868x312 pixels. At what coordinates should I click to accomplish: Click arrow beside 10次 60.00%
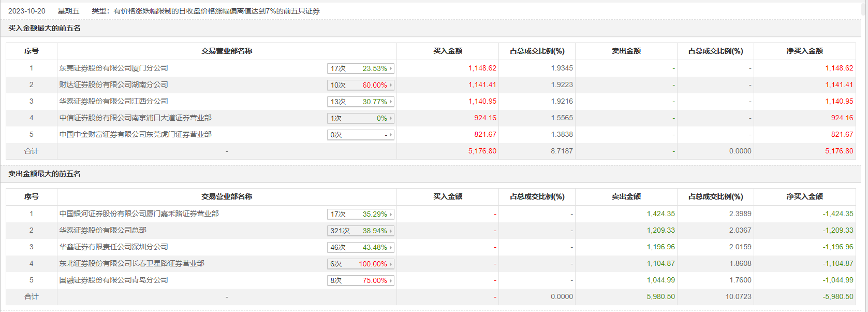[x=391, y=85]
